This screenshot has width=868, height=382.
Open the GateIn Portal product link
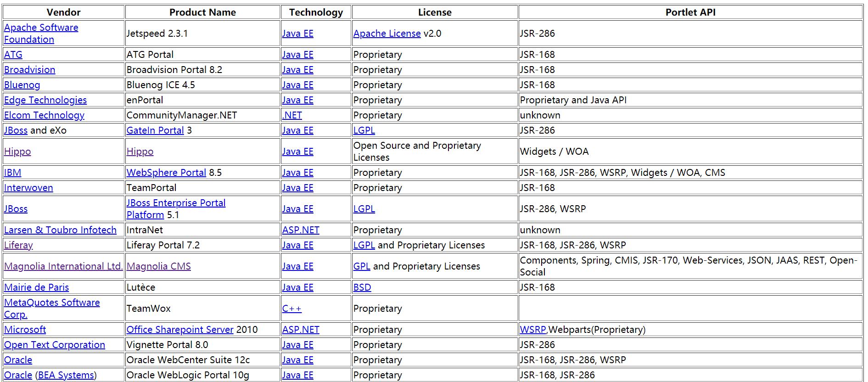[155, 130]
